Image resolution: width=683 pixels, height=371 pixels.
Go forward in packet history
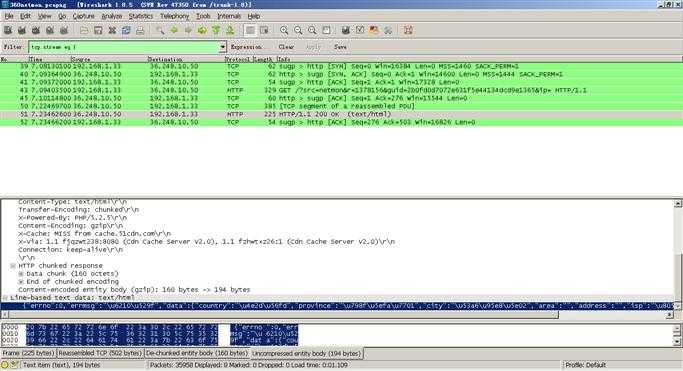188,30
